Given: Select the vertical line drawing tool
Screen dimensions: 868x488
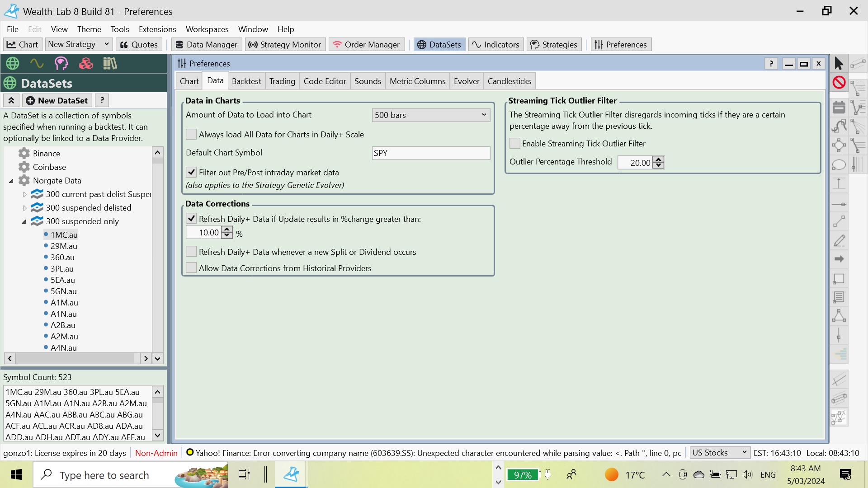Looking at the screenshot, I should (x=839, y=336).
